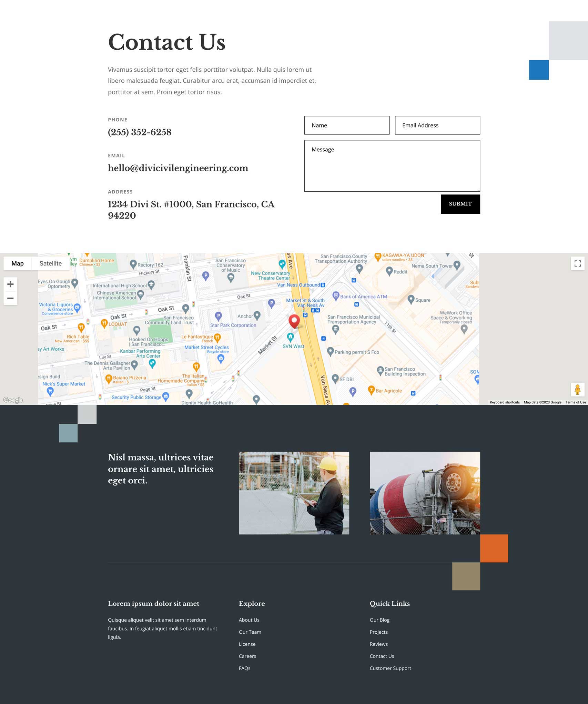Select the red location marker on the map
The width and height of the screenshot is (588, 704).
tap(294, 321)
